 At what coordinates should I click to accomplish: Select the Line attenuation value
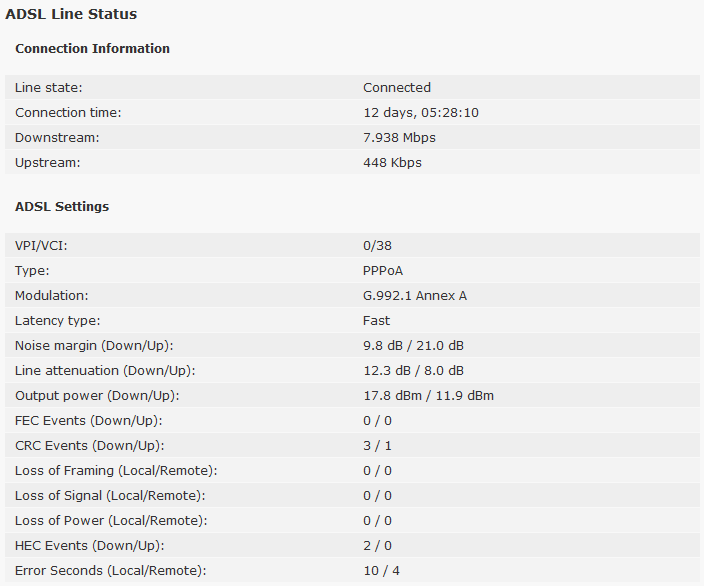(x=414, y=370)
